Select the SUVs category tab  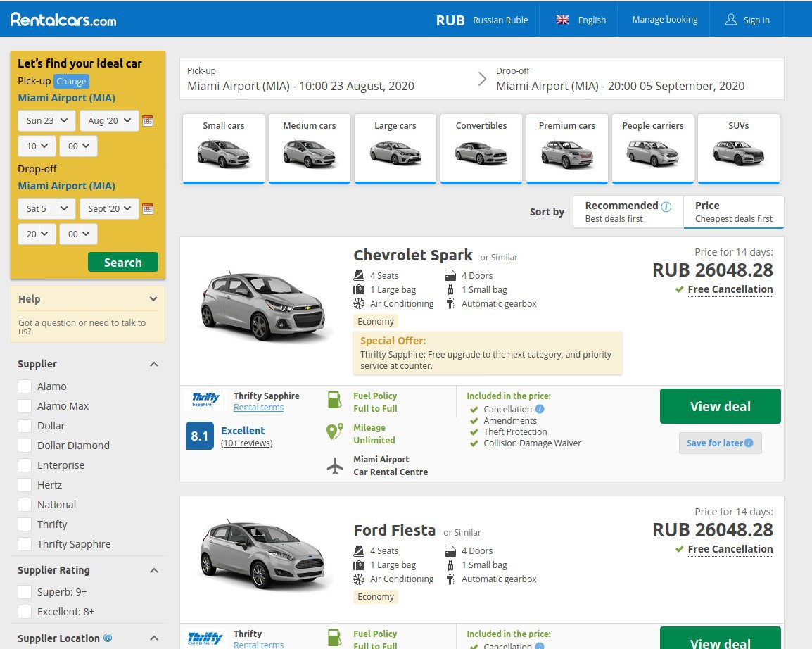738,149
